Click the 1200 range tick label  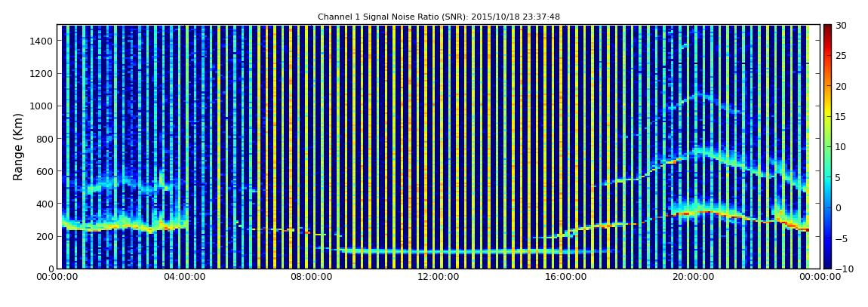[42, 74]
